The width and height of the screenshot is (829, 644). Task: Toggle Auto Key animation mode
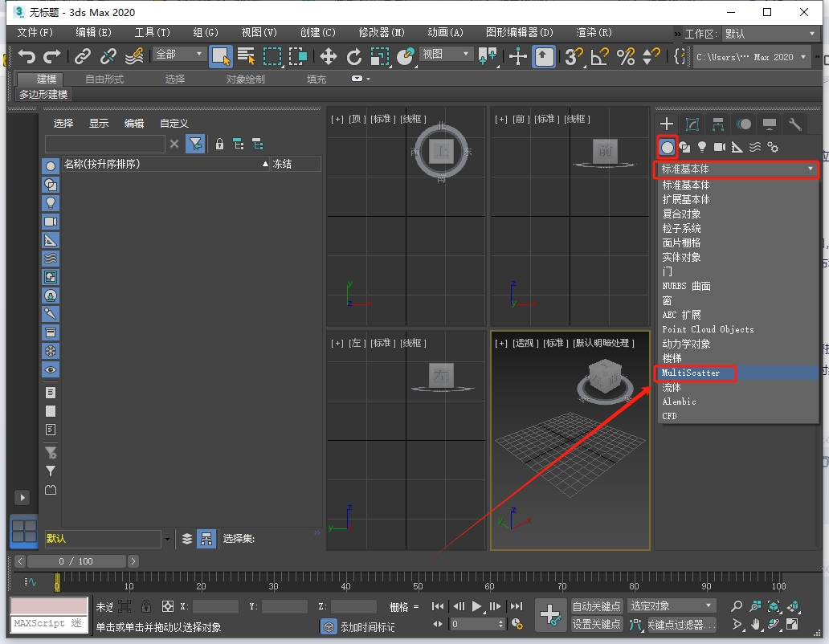point(597,605)
